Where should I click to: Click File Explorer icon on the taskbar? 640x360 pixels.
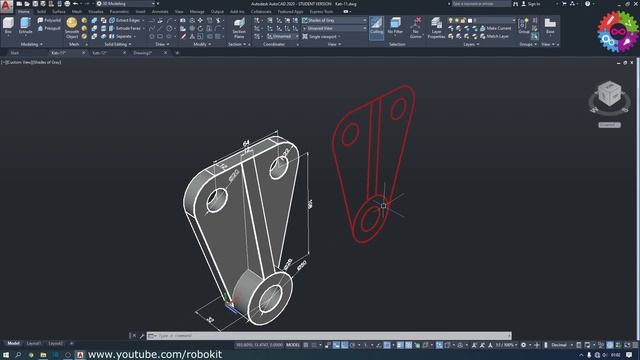tap(43, 355)
